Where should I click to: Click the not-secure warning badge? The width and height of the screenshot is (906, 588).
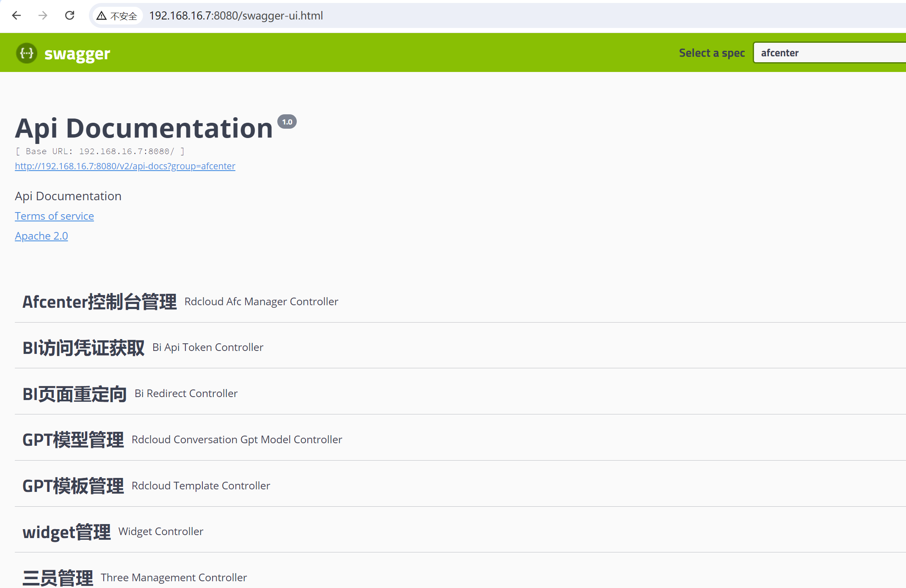pos(117,16)
